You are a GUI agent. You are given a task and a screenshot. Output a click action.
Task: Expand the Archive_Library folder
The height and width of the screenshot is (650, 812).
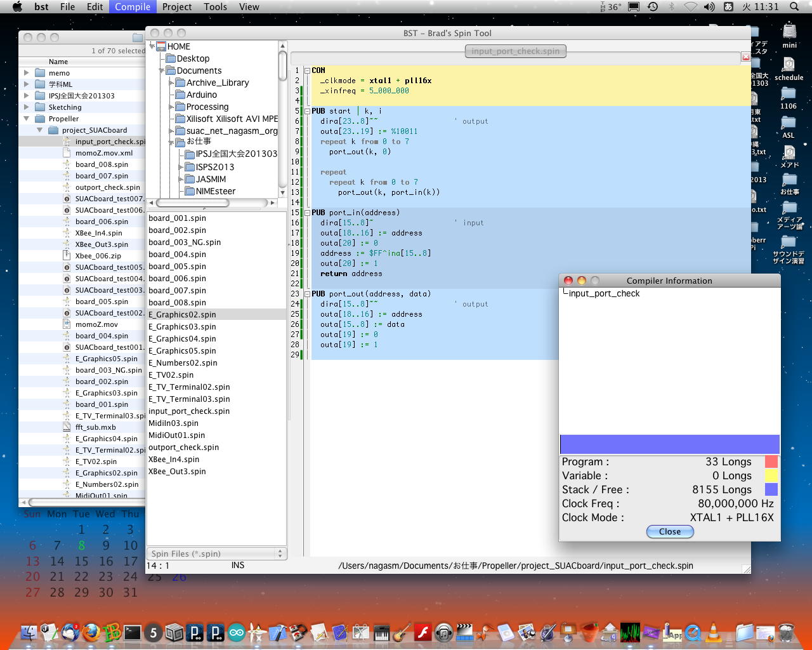[171, 83]
